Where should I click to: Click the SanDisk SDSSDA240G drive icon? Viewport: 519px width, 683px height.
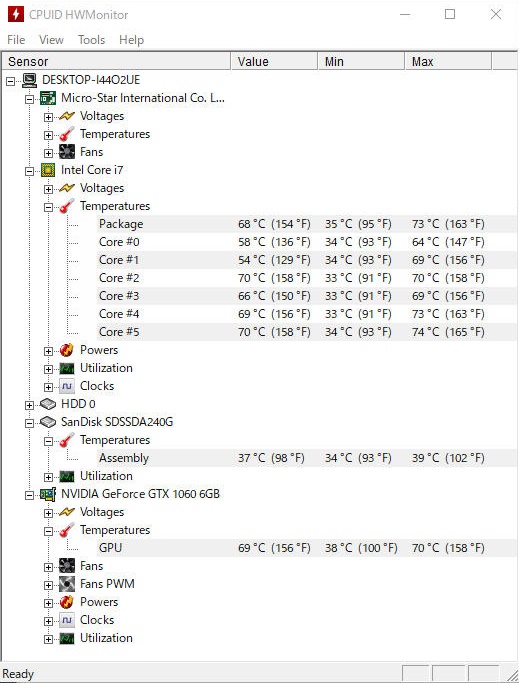coord(48,422)
